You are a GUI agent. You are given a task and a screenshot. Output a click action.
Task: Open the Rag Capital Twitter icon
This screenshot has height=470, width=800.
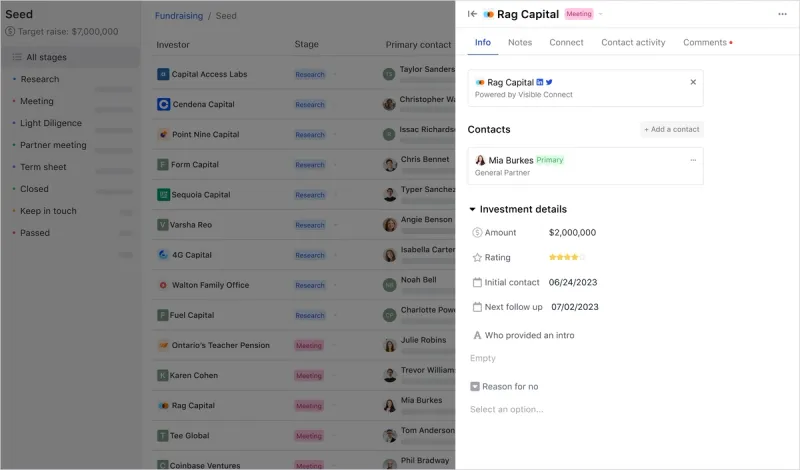(549, 82)
